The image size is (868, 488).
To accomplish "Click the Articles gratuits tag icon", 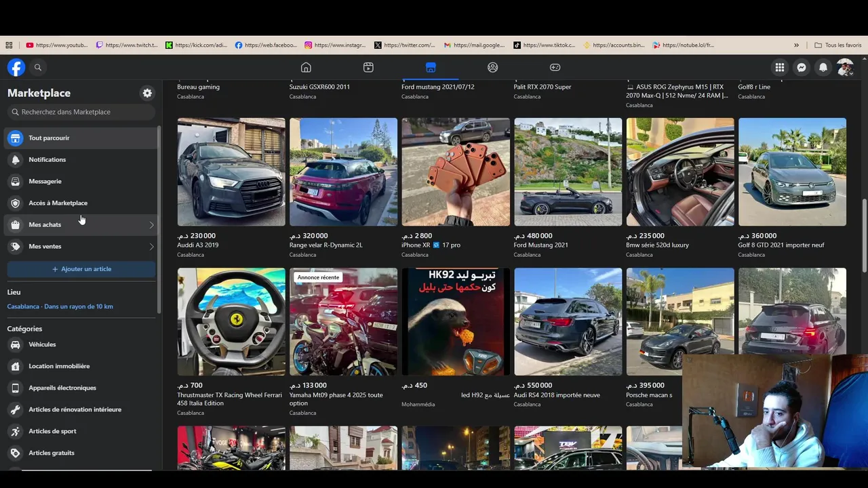I will 15,453.
